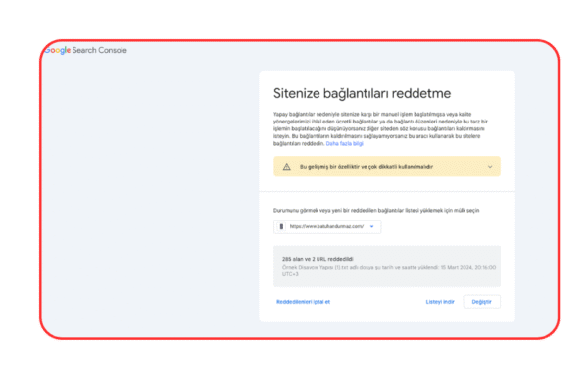Click the 'Sitenize bağlantıları reddetme' heading
The width and height of the screenshot is (588, 392).
click(361, 94)
